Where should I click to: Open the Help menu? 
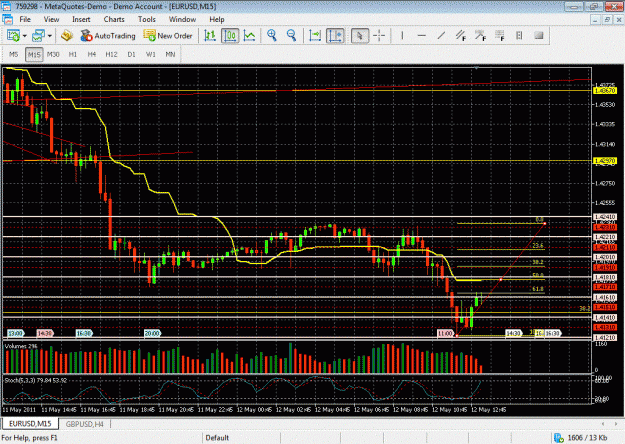coord(217,19)
